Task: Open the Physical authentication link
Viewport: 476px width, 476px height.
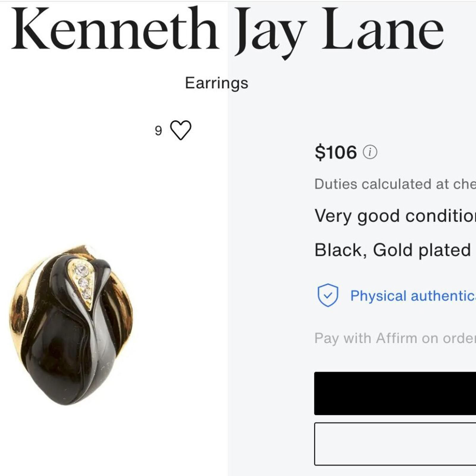Action: coord(413,296)
